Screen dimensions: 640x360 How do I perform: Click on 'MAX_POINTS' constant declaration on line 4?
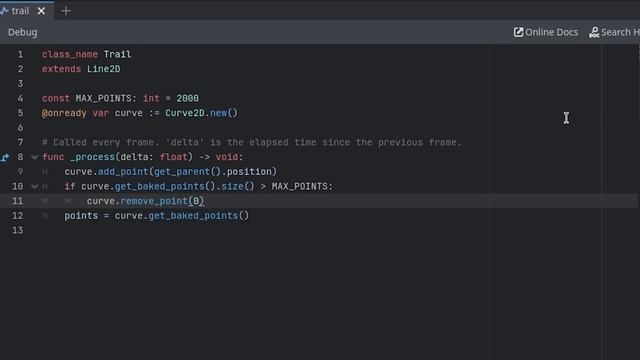point(103,98)
